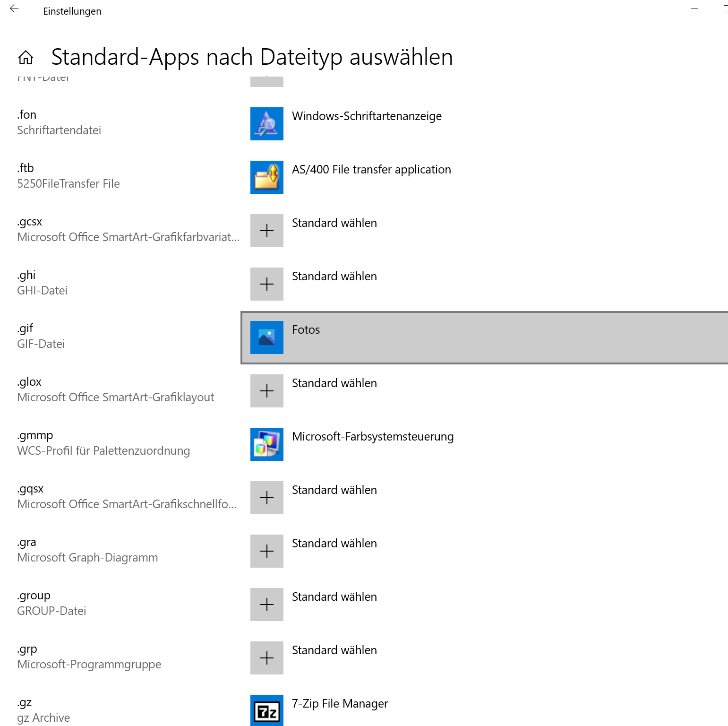This screenshot has height=726, width=728.
Task: Click the plus icon for .ghi
Action: click(266, 284)
